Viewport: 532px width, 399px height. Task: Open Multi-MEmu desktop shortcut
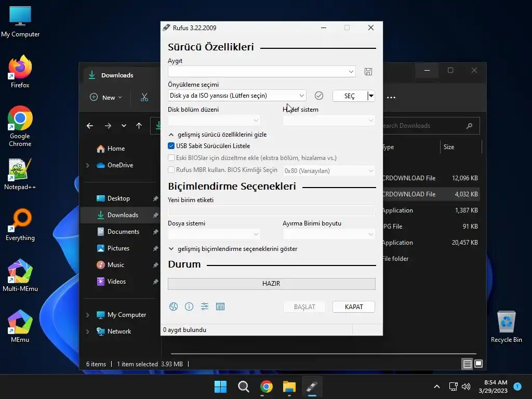(20, 275)
